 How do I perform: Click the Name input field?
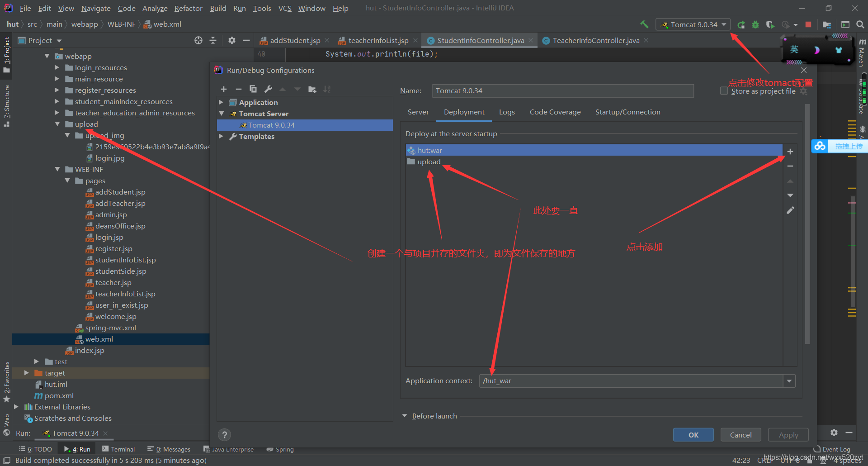click(563, 91)
